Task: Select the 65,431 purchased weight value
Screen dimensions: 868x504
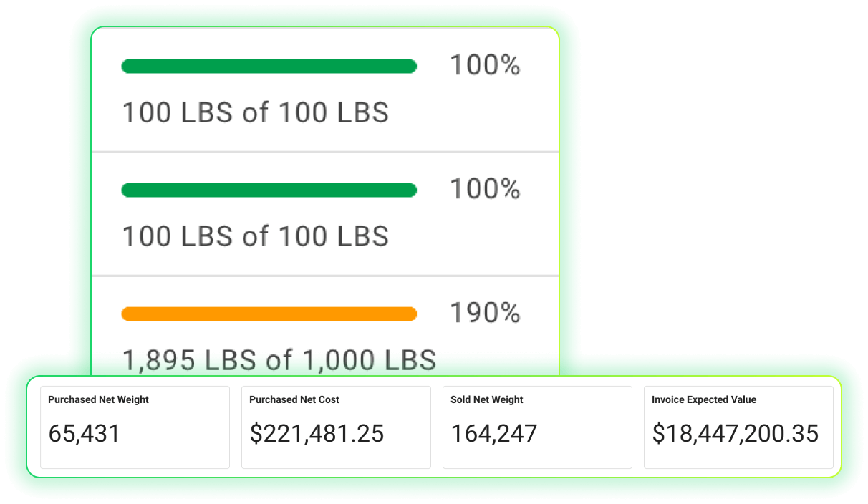Action: click(x=85, y=433)
